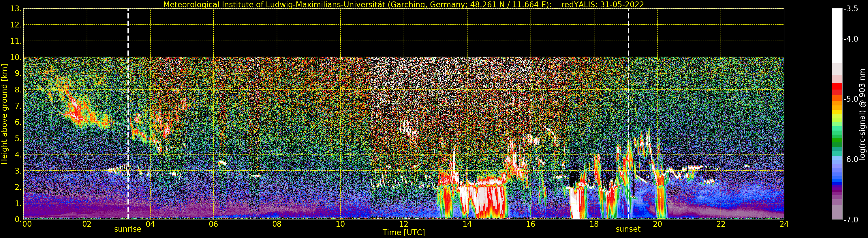Click the 'Time [UTC]' axis title
The height and width of the screenshot is (238, 868).
pyautogui.click(x=404, y=233)
